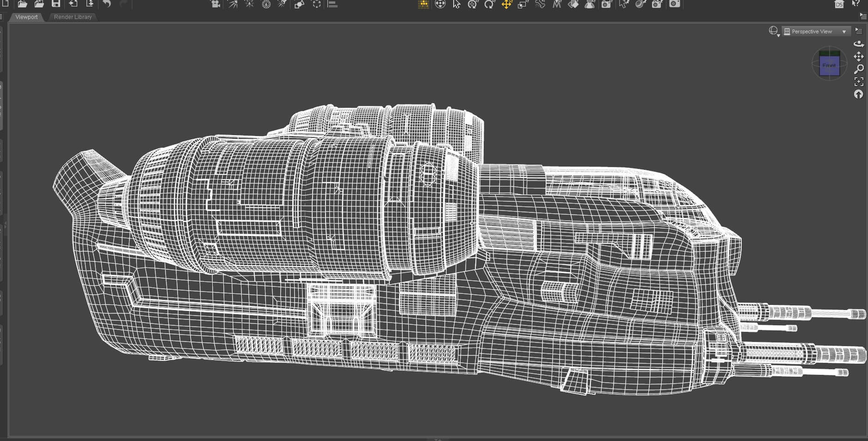Select the Rotate tool
This screenshot has width=868, height=441.
(x=489, y=4)
